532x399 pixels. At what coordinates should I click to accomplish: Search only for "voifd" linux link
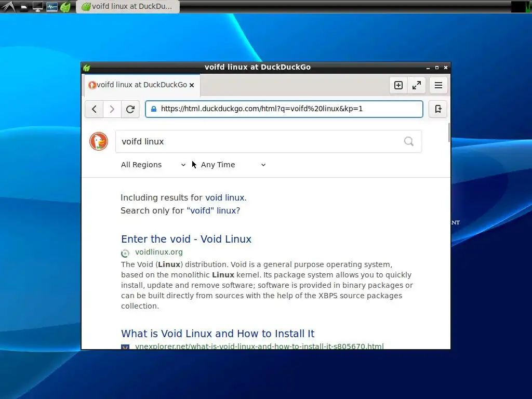click(214, 211)
